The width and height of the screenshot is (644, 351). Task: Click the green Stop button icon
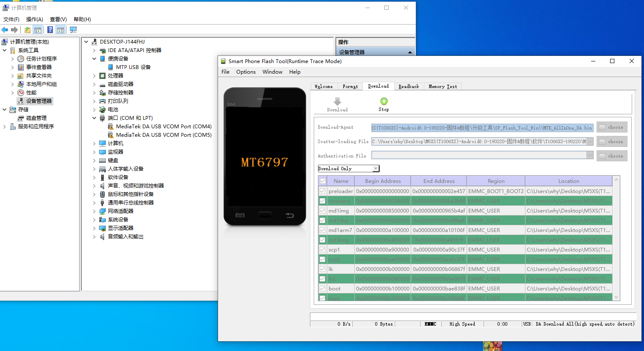(x=384, y=101)
